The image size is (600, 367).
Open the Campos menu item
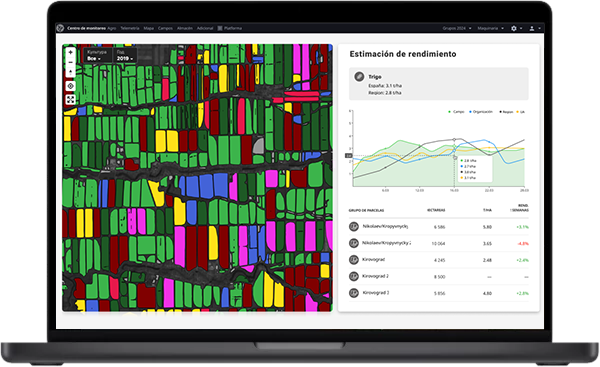[x=165, y=28]
